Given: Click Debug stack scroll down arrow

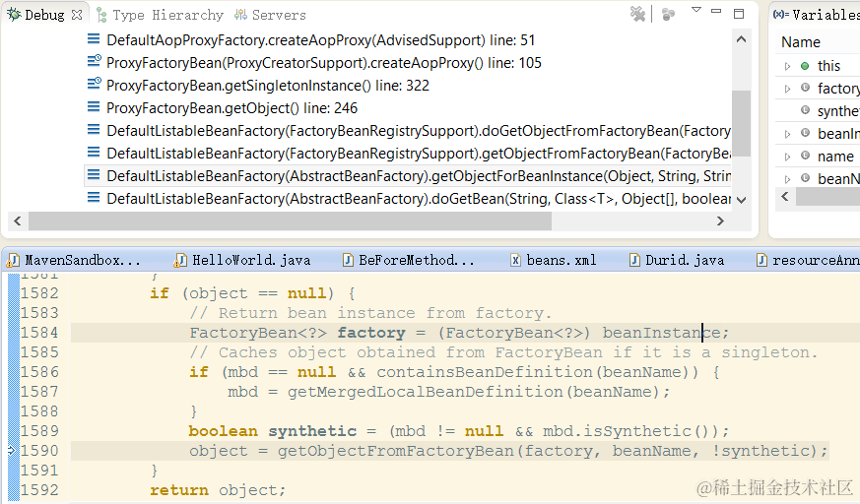Looking at the screenshot, I should [x=741, y=200].
